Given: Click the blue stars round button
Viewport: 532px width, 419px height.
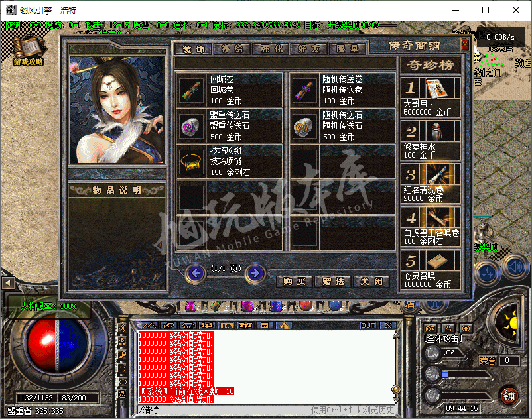Looking at the screenshot, I should pyautogui.click(x=487, y=273).
